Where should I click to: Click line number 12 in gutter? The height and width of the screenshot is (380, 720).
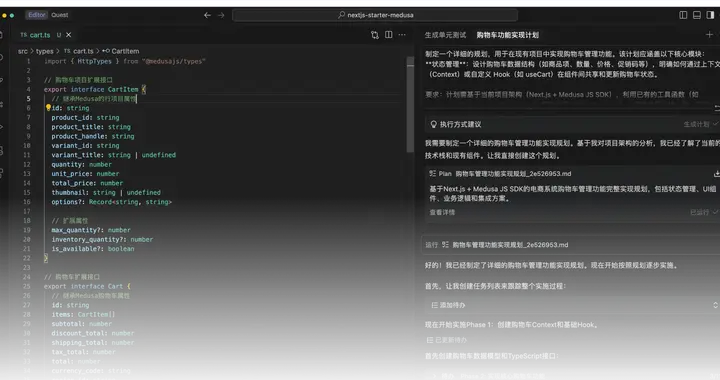click(27, 164)
